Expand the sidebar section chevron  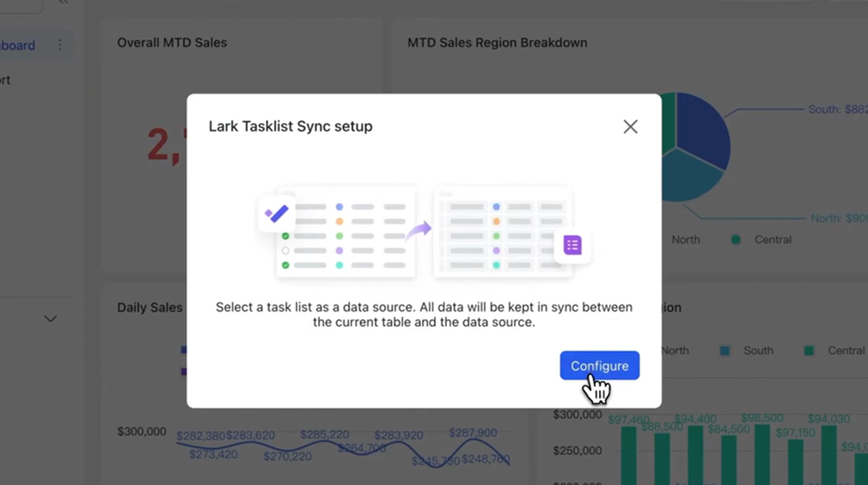pyautogui.click(x=51, y=319)
